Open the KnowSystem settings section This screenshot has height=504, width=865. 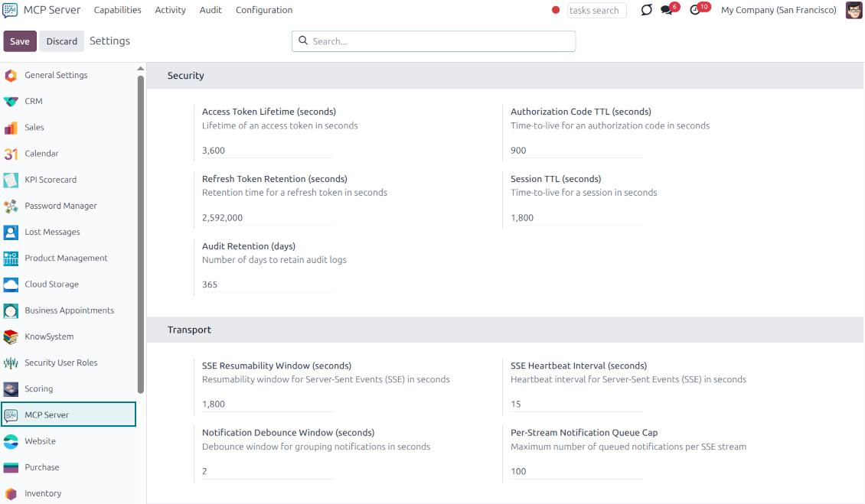(x=47, y=337)
